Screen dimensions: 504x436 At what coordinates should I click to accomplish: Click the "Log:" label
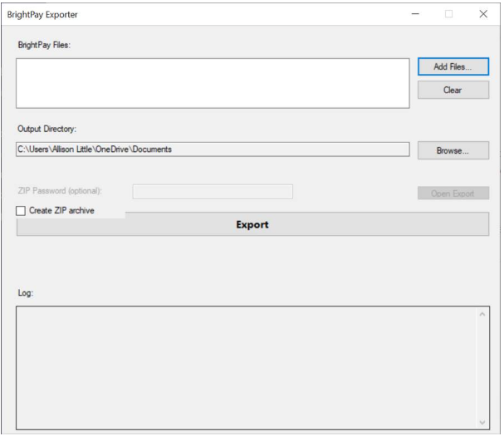pos(26,293)
